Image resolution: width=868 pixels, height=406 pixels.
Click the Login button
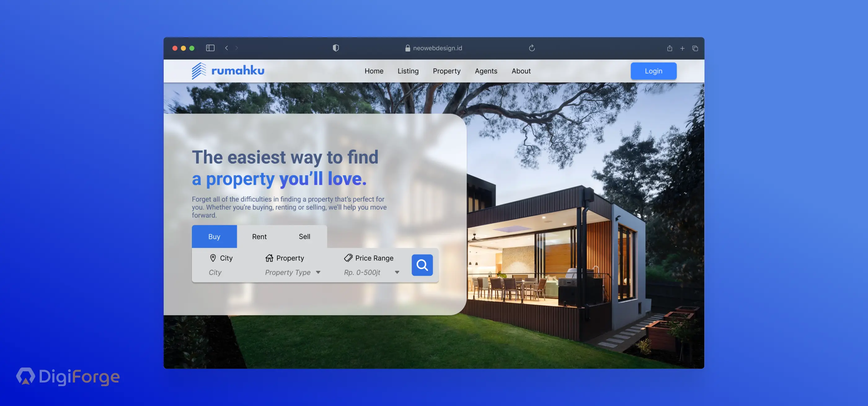[653, 71]
